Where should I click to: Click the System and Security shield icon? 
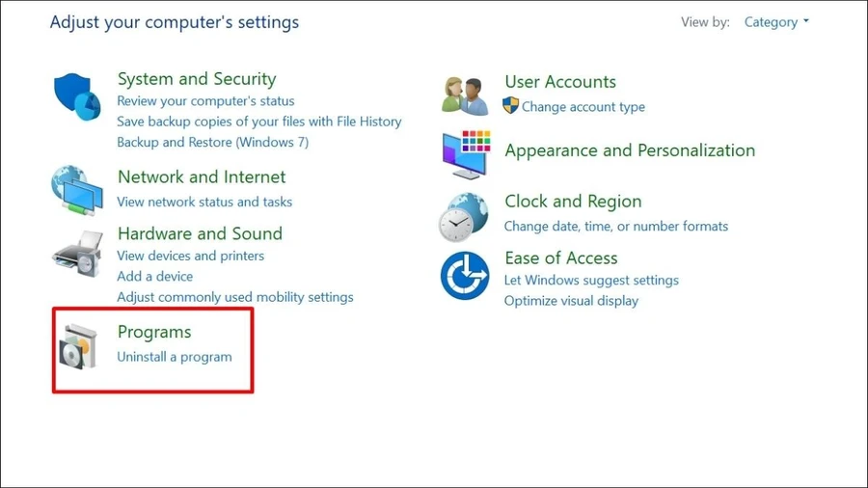[x=77, y=96]
